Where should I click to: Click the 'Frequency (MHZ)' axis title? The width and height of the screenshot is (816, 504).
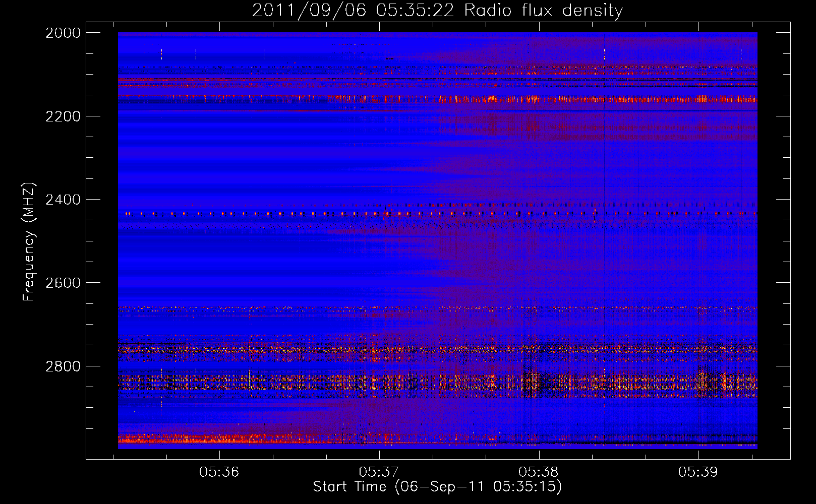point(29,241)
